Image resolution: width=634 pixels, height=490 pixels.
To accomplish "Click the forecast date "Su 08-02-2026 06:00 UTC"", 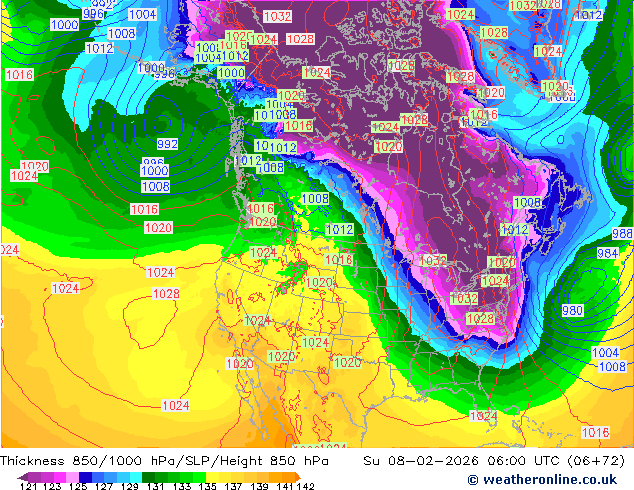I will click(461, 461).
